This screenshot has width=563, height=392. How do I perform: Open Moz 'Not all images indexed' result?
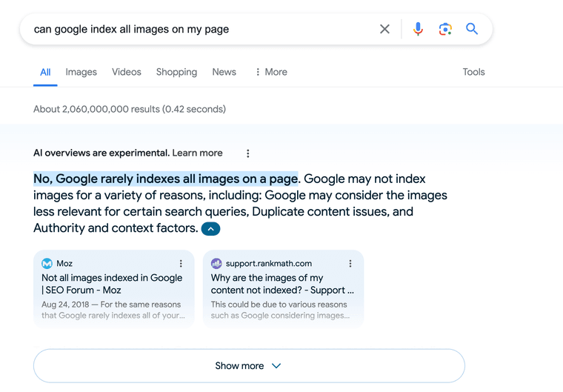(x=112, y=284)
